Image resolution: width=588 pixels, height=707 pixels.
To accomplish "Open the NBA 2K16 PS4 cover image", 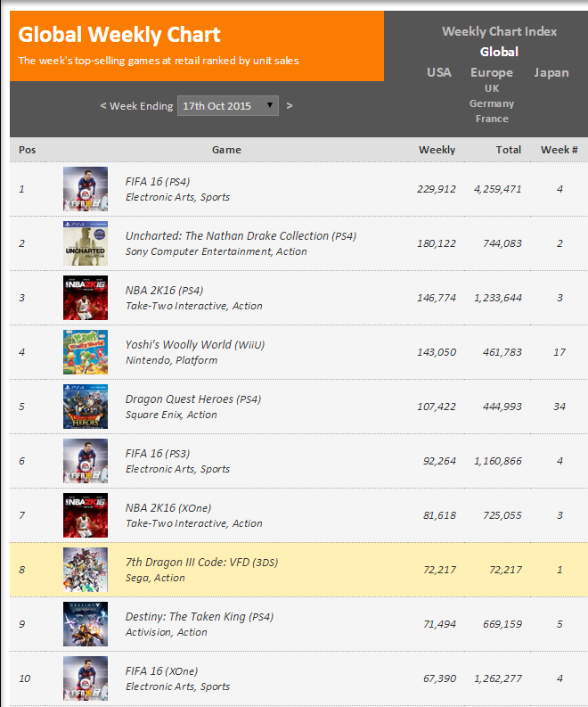I will tap(86, 298).
